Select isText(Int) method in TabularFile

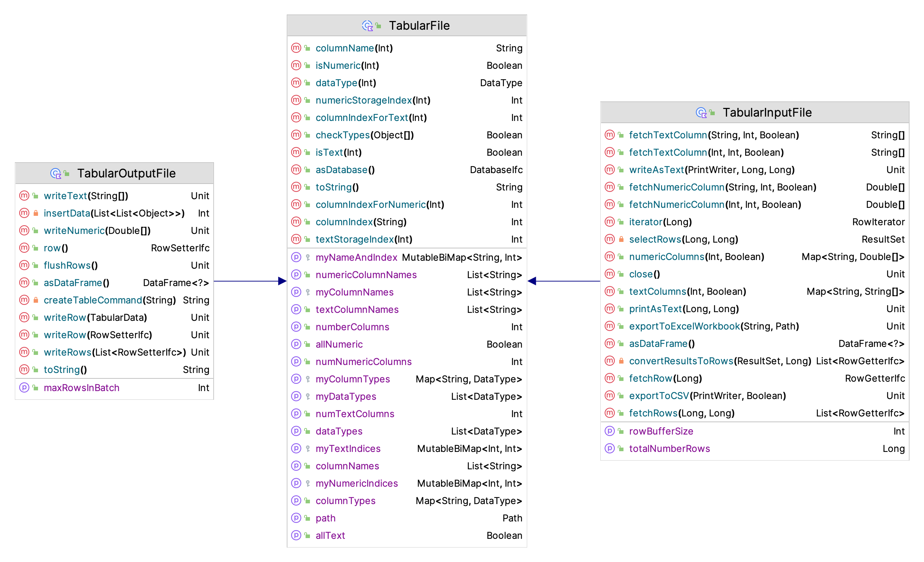click(407, 152)
